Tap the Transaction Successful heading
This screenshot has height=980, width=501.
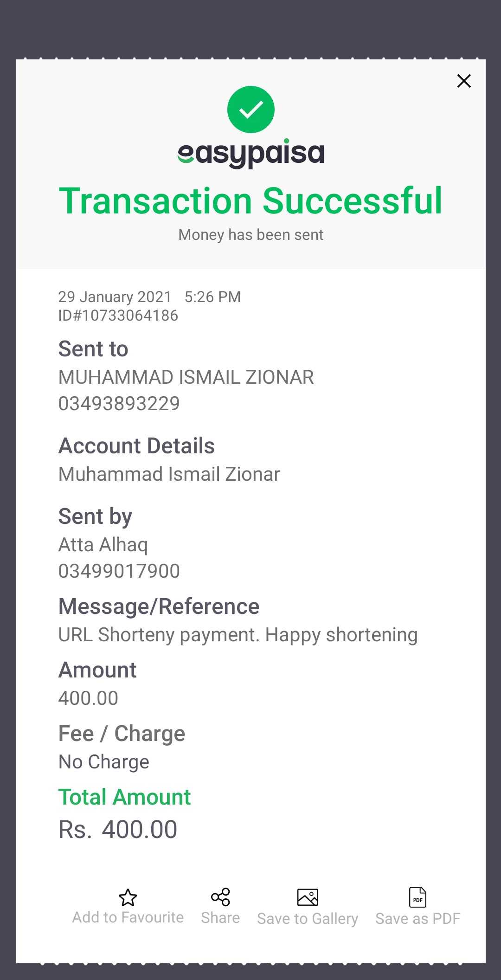click(x=251, y=201)
